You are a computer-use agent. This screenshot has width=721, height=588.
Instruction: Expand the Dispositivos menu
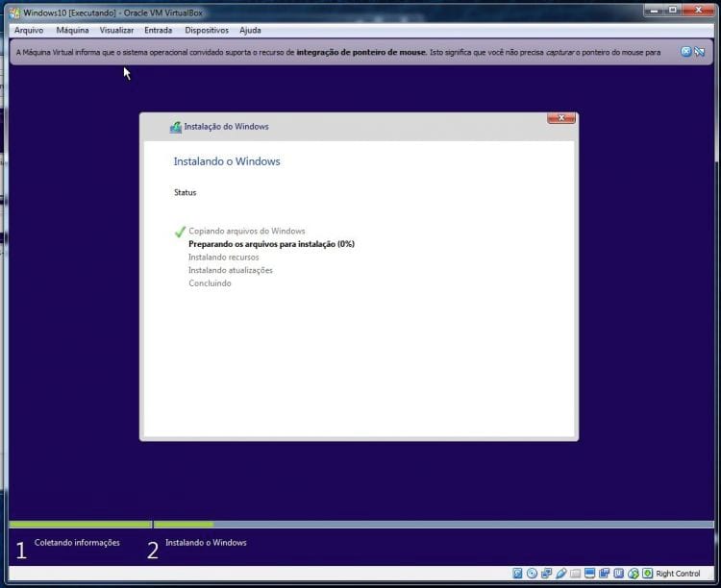coord(206,30)
